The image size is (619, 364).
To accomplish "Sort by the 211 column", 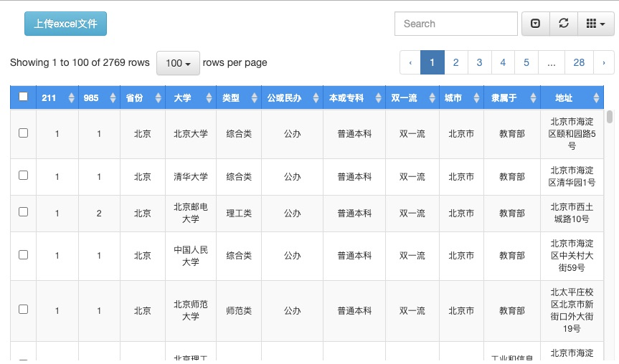I will (57, 97).
